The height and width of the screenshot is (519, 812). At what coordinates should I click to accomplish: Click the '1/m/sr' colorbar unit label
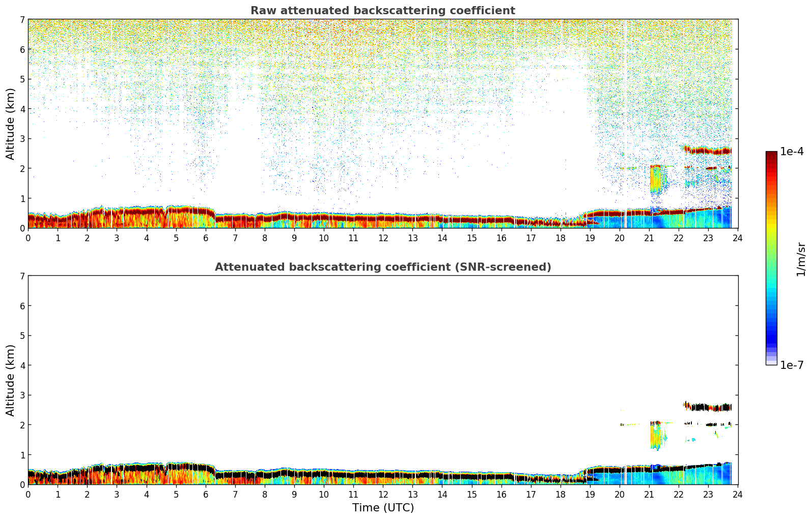pyautogui.click(x=801, y=258)
